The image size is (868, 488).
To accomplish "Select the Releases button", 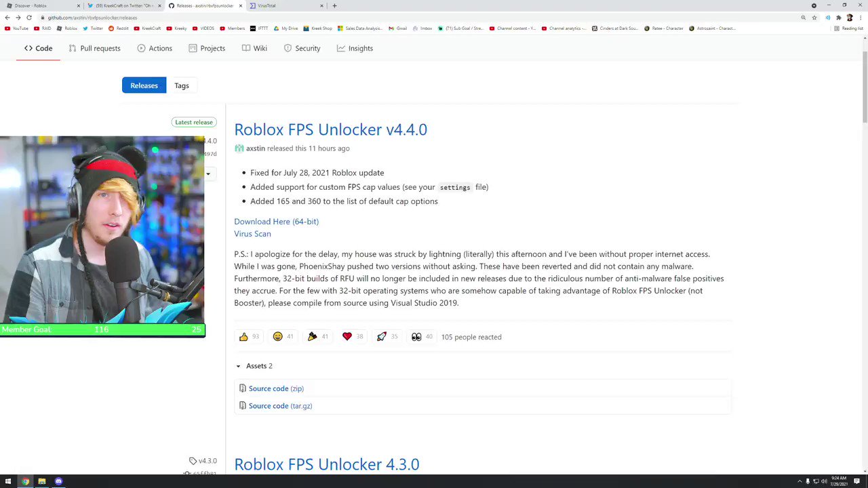I will coord(144,85).
